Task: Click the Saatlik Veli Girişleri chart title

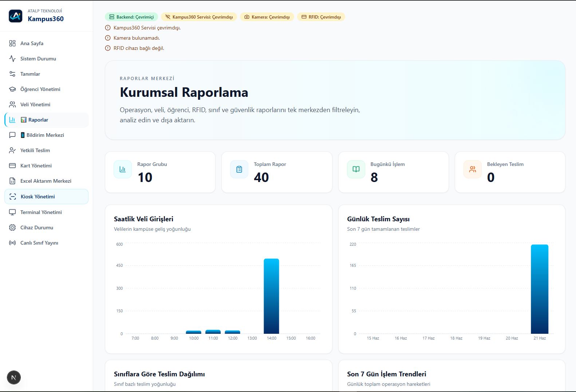Action: pyautogui.click(x=143, y=219)
